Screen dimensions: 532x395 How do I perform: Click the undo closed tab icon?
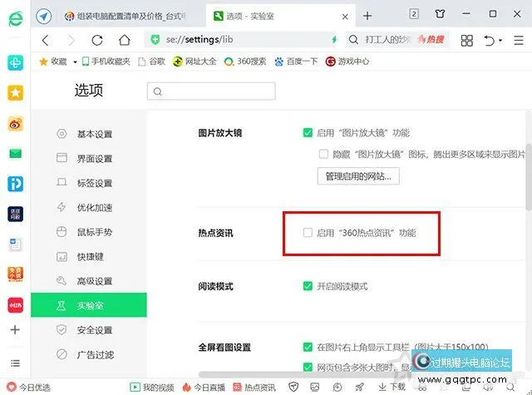(489, 41)
